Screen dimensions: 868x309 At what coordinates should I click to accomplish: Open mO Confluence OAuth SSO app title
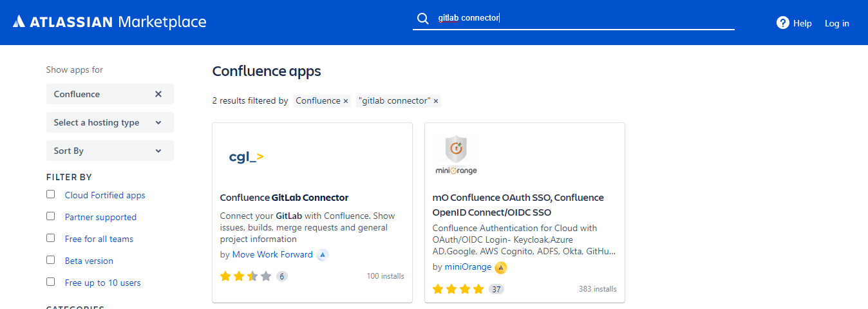click(x=518, y=205)
